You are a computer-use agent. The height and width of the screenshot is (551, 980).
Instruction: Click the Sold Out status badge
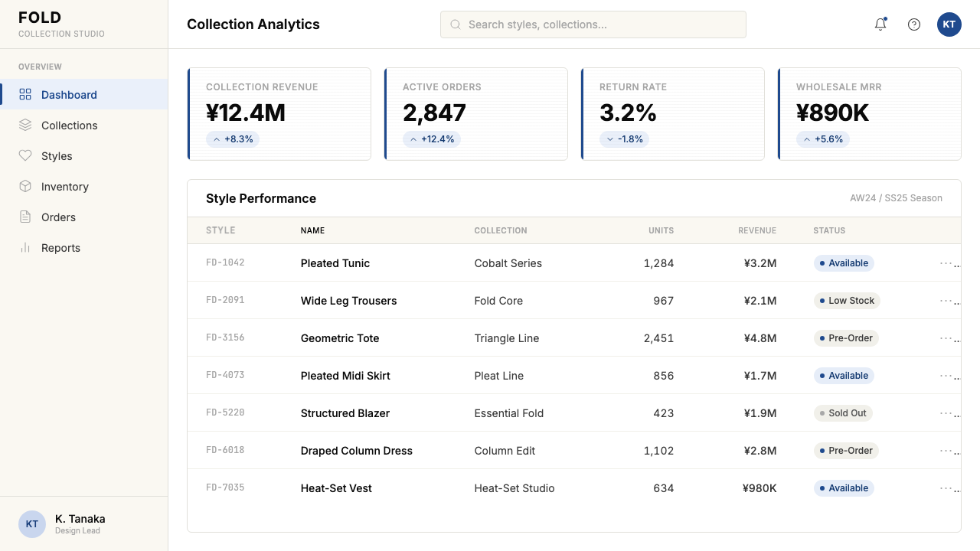(x=843, y=413)
